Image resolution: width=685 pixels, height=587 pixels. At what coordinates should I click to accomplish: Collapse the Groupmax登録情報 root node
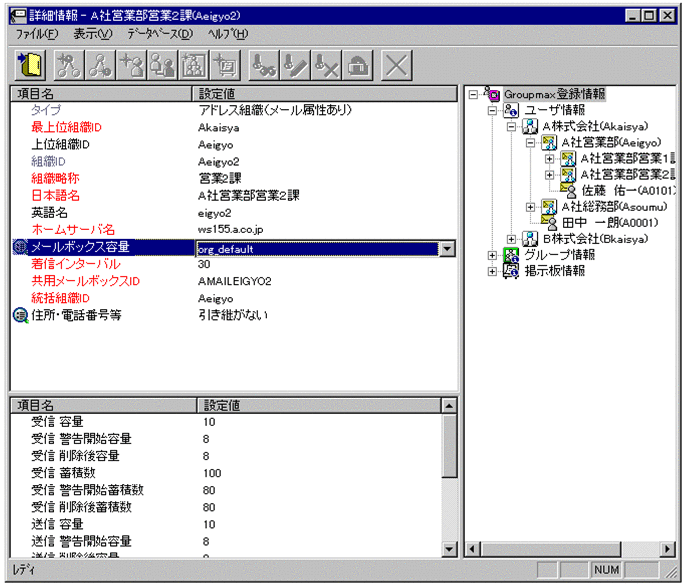coord(473,94)
